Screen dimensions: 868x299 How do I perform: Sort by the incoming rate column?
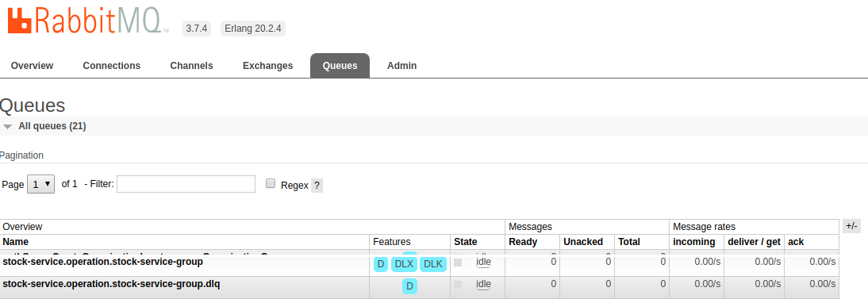coord(693,241)
